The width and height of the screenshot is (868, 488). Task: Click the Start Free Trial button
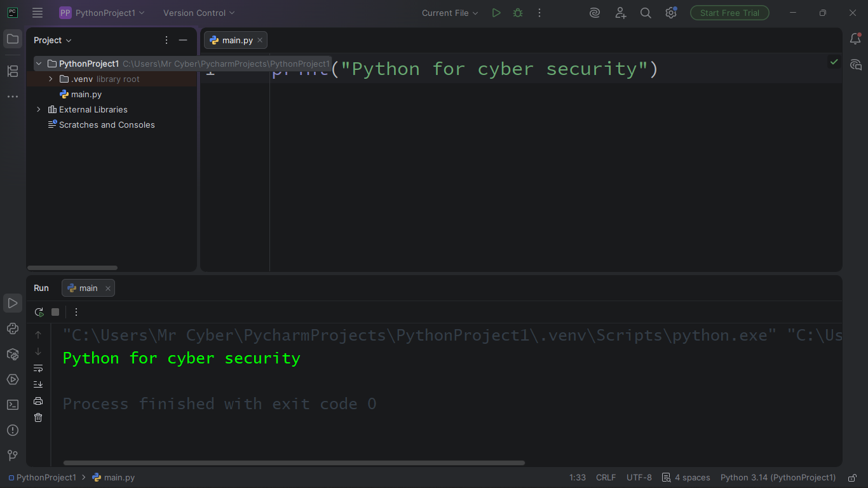729,13
